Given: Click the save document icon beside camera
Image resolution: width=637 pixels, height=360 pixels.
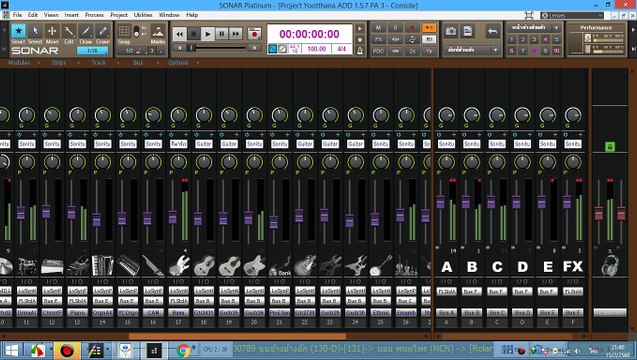Looking at the screenshot, I should (468, 31).
